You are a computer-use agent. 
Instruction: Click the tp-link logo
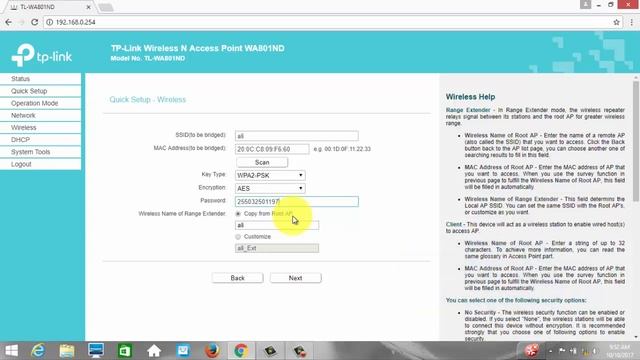click(42, 55)
